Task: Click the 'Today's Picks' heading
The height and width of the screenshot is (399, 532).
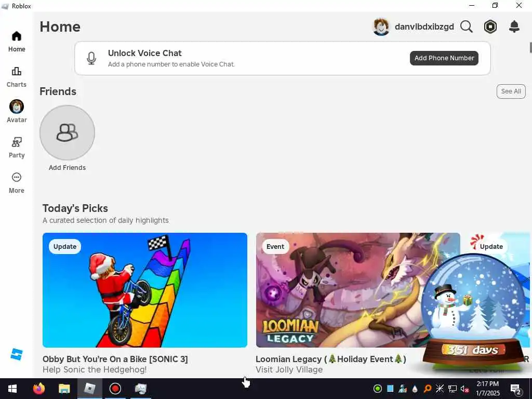Action: tap(75, 208)
